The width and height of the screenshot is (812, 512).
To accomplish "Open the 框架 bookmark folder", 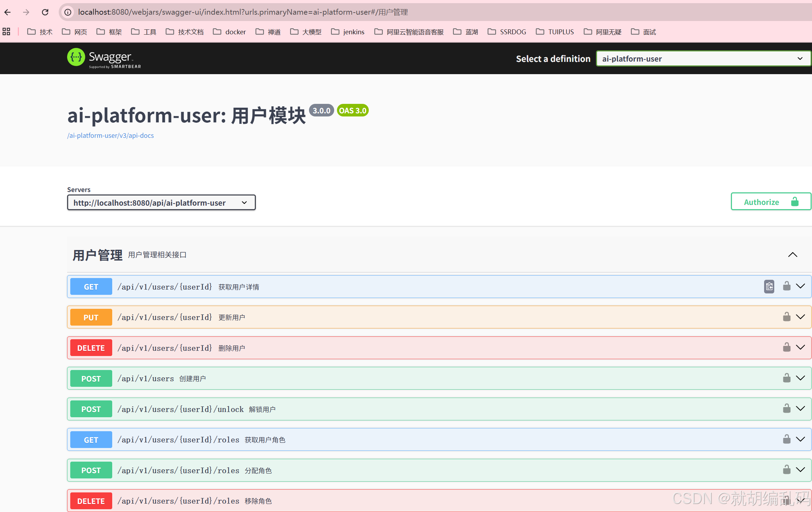I will 109,32.
